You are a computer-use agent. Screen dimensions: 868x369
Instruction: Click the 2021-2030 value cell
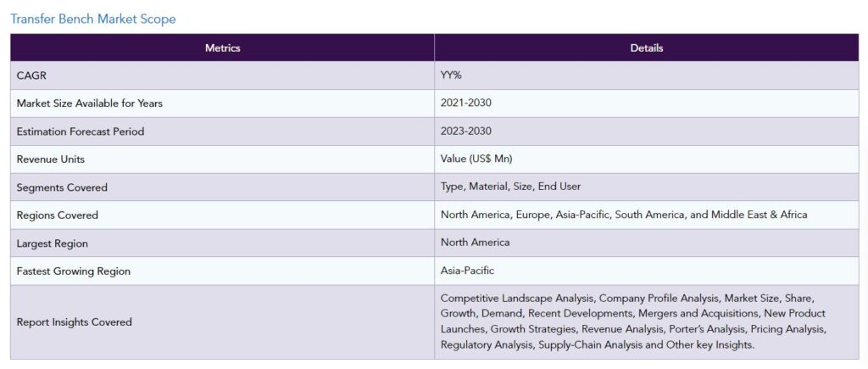coord(466,103)
